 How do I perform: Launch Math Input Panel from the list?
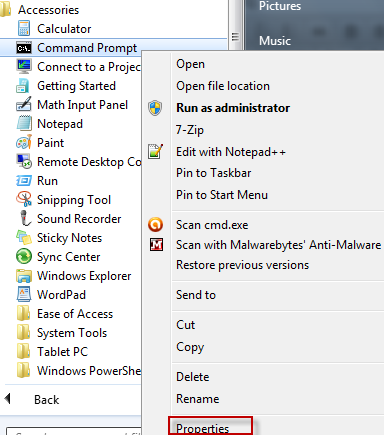click(82, 105)
